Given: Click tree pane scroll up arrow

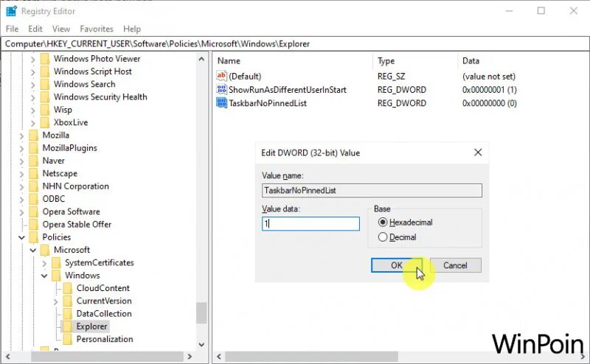Looking at the screenshot, I should tap(201, 59).
